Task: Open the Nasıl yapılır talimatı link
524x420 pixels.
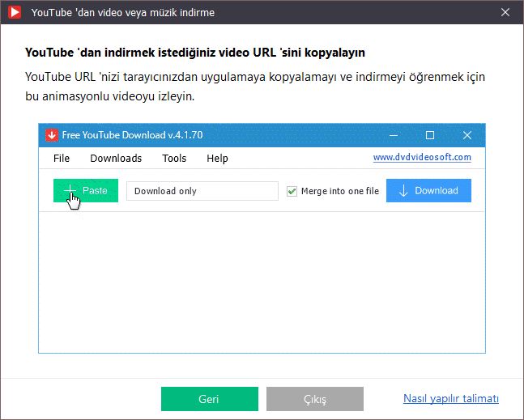Action: (451, 398)
